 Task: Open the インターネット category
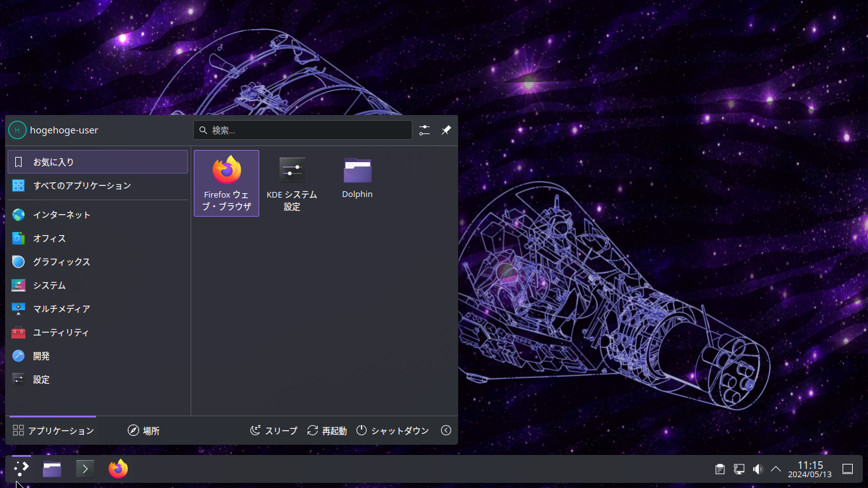[98, 215]
